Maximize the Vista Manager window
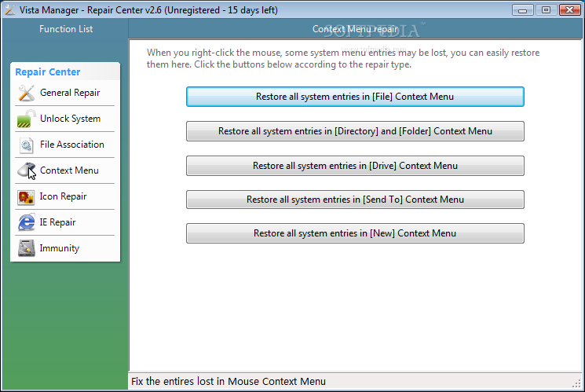The image size is (585, 392). pos(546,10)
